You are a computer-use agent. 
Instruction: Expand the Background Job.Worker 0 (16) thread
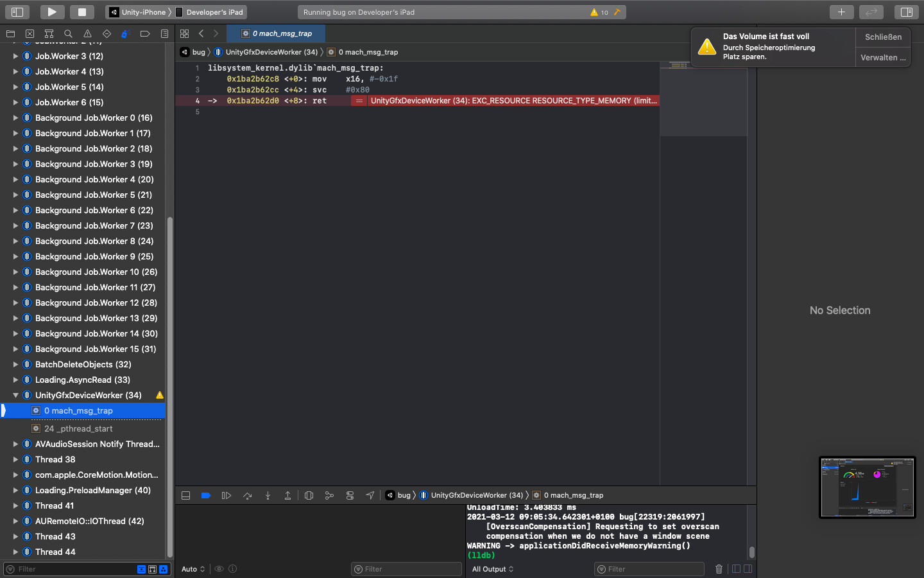coord(15,118)
